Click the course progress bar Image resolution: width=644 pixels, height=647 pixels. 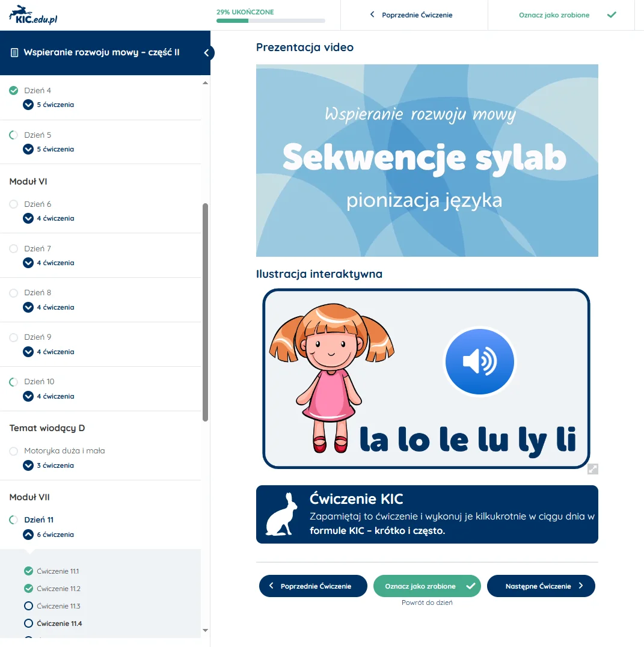271,21
